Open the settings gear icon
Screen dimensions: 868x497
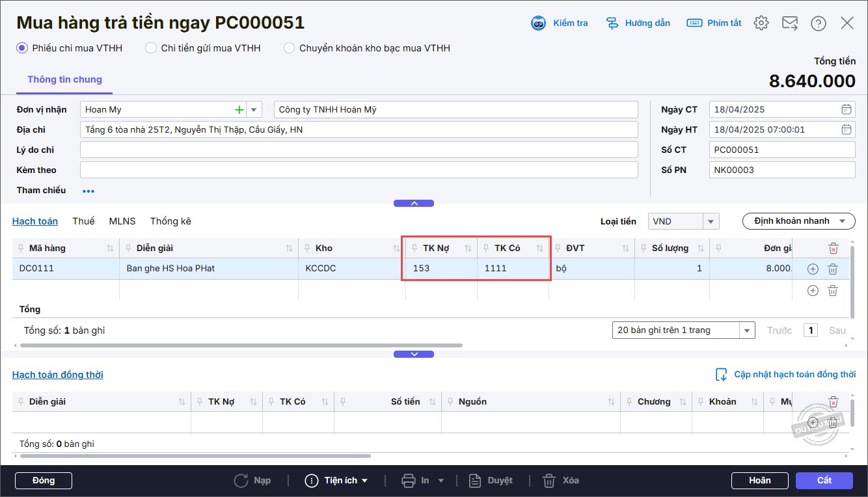tap(761, 23)
